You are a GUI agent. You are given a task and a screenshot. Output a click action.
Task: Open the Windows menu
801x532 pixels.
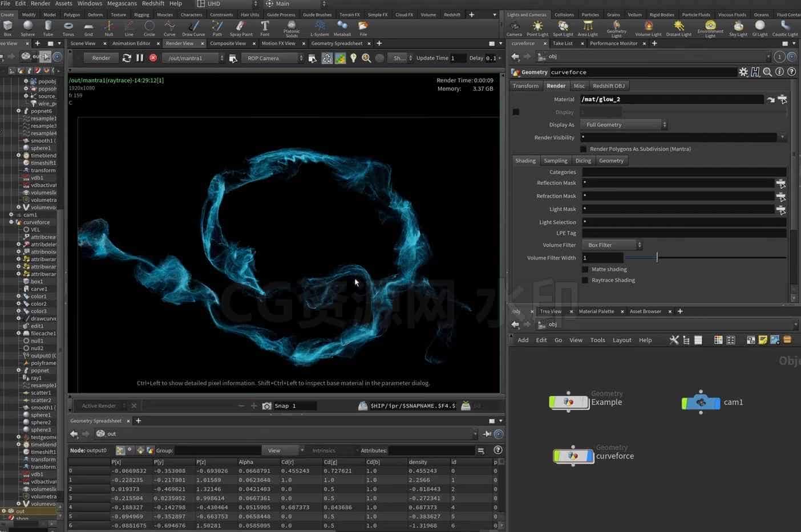point(90,3)
